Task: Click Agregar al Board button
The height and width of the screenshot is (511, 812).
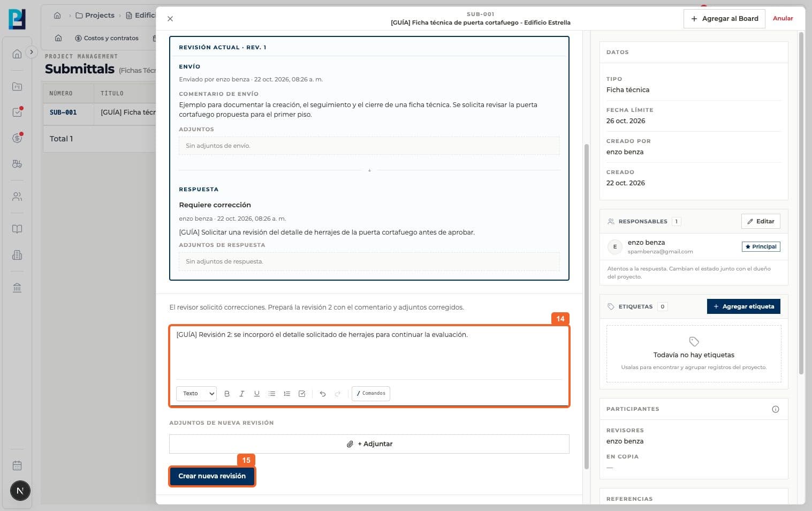Action: (724, 19)
